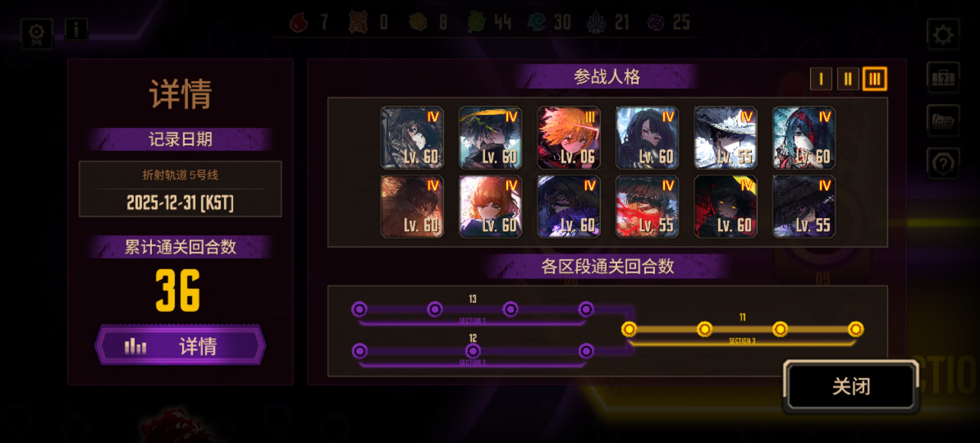Open the medal badge icon
This screenshot has width=980, height=443.
37,34
